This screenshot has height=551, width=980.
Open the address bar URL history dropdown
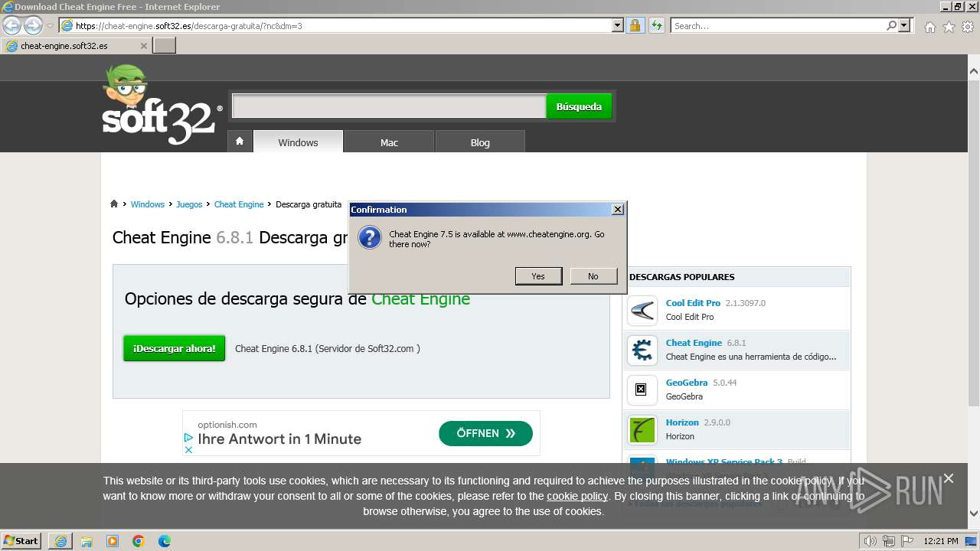coord(618,25)
